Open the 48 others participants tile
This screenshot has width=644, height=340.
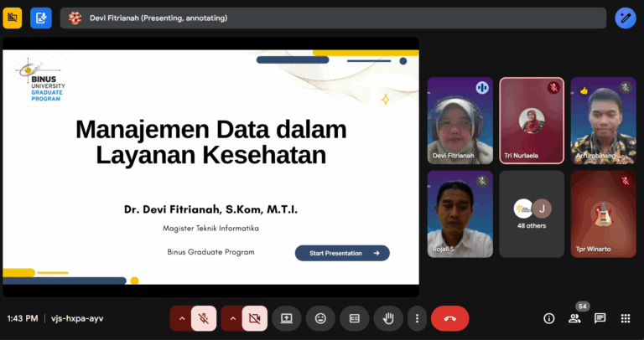pyautogui.click(x=532, y=214)
